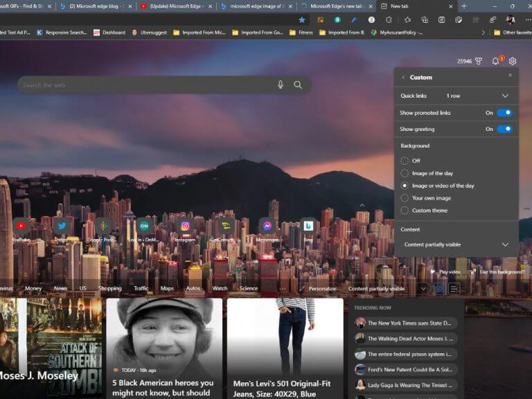532x399 pixels.
Task: Open the Favorites star-list toolbar icon
Action: (x=407, y=20)
